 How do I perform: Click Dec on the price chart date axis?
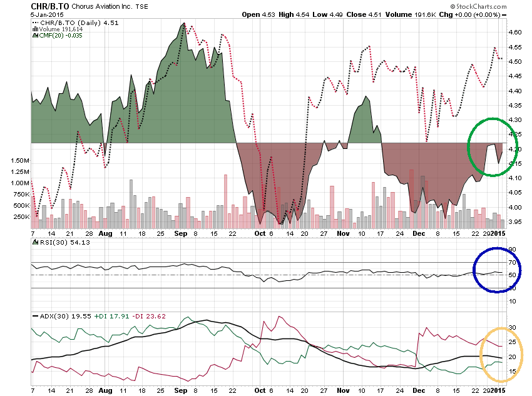tap(419, 233)
